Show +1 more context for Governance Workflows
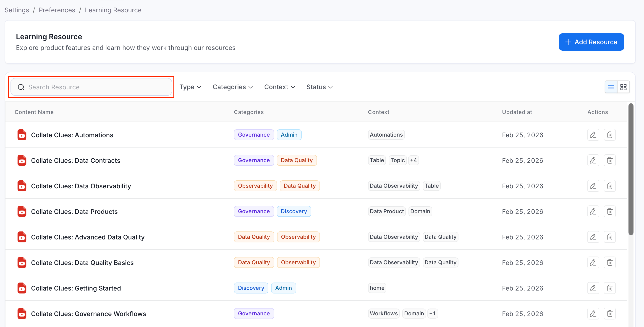Screen dimensions: 644x327 432,313
